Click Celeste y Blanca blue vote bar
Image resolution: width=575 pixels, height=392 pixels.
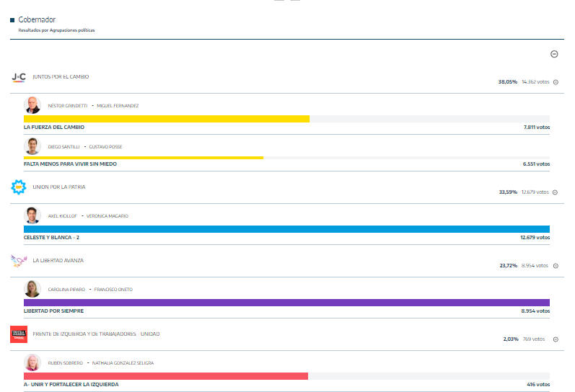pos(286,229)
